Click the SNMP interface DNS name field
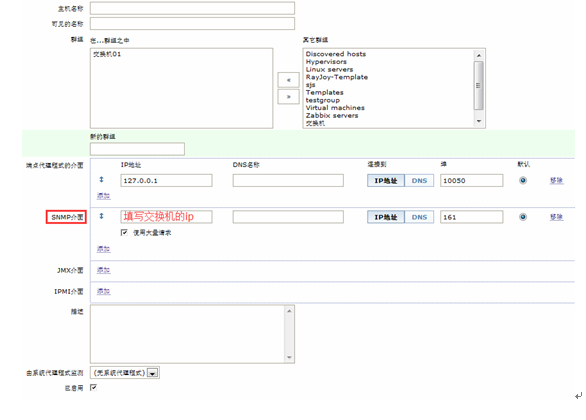 (288, 217)
